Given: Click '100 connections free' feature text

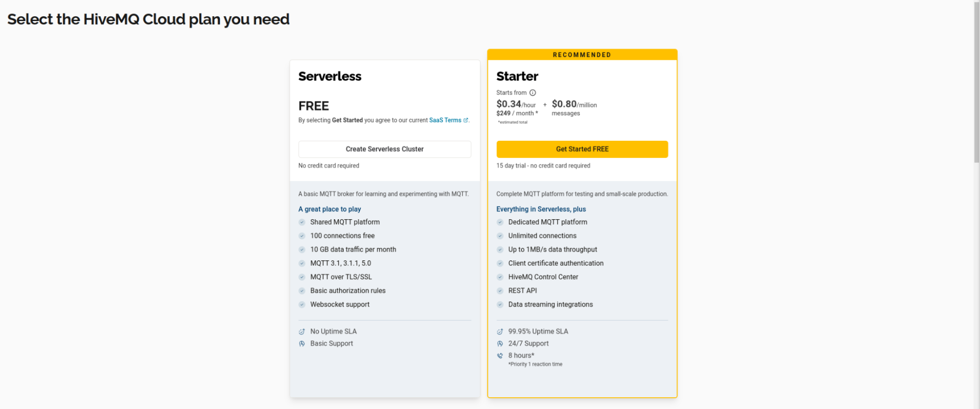Looking at the screenshot, I should click(x=342, y=236).
